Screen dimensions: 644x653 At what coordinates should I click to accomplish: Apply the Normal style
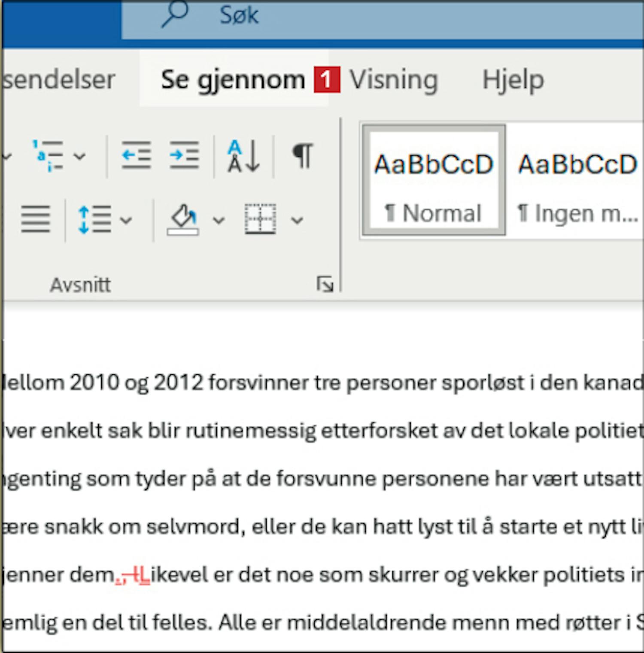point(434,180)
